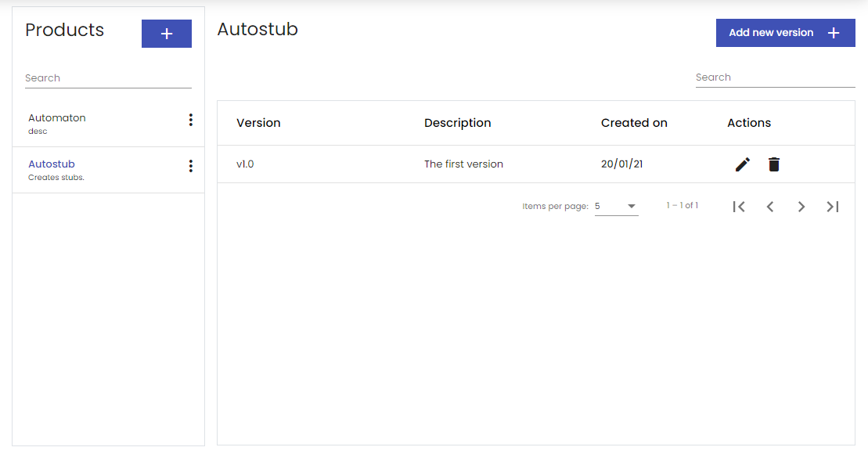Jump to last page of versions
868x458 pixels.
[x=833, y=207]
